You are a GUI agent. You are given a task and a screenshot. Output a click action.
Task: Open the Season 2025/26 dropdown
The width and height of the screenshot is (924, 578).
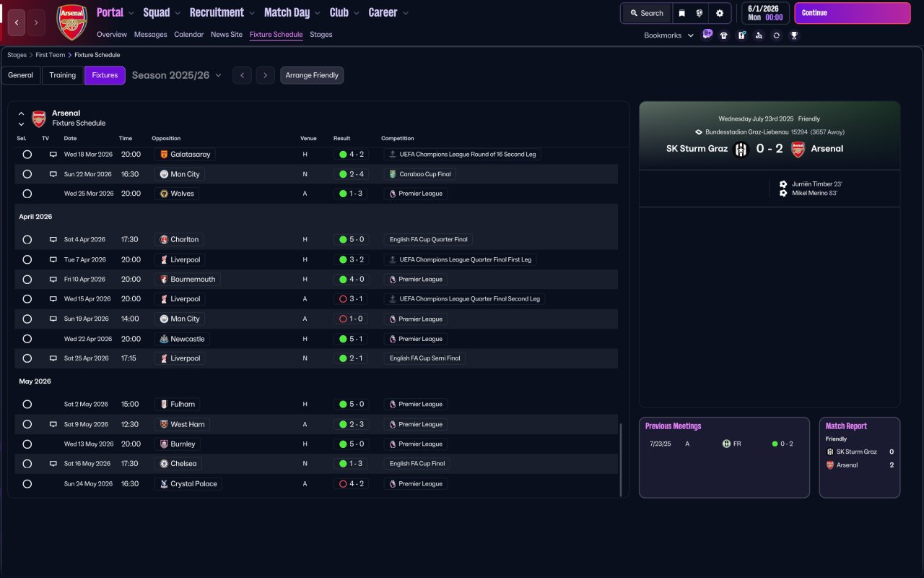point(176,75)
